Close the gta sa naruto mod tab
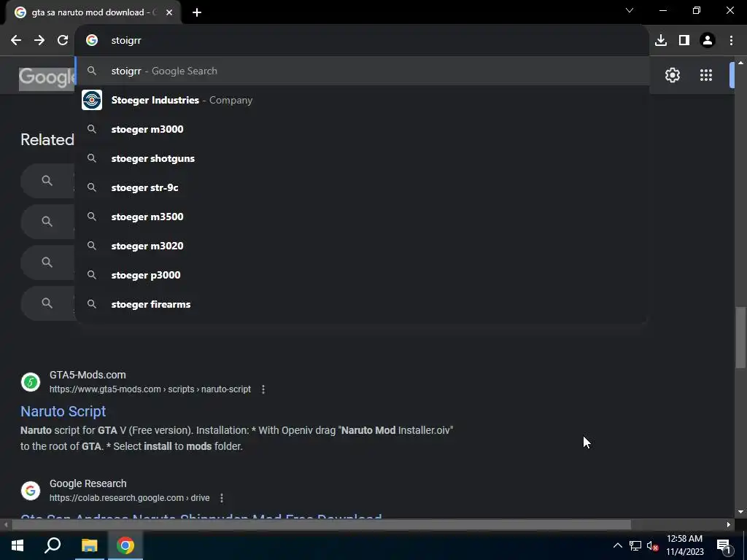Image resolution: width=747 pixels, height=560 pixels. (x=169, y=12)
